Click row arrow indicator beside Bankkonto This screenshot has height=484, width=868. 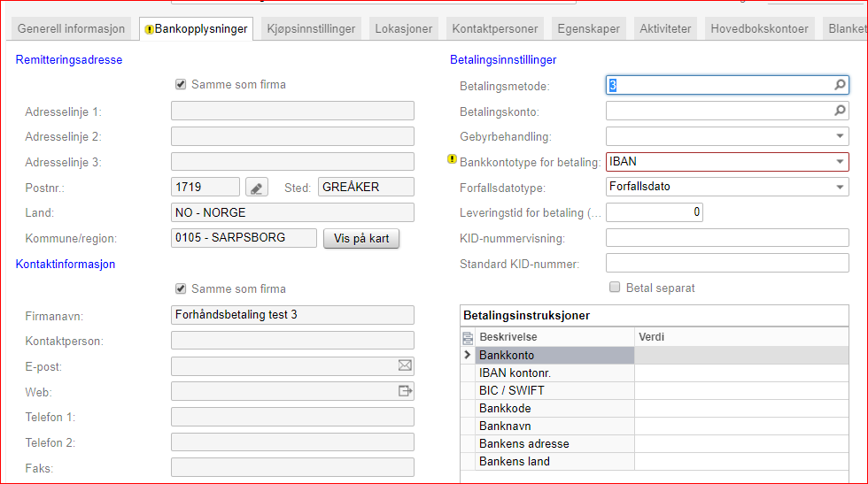tap(468, 355)
